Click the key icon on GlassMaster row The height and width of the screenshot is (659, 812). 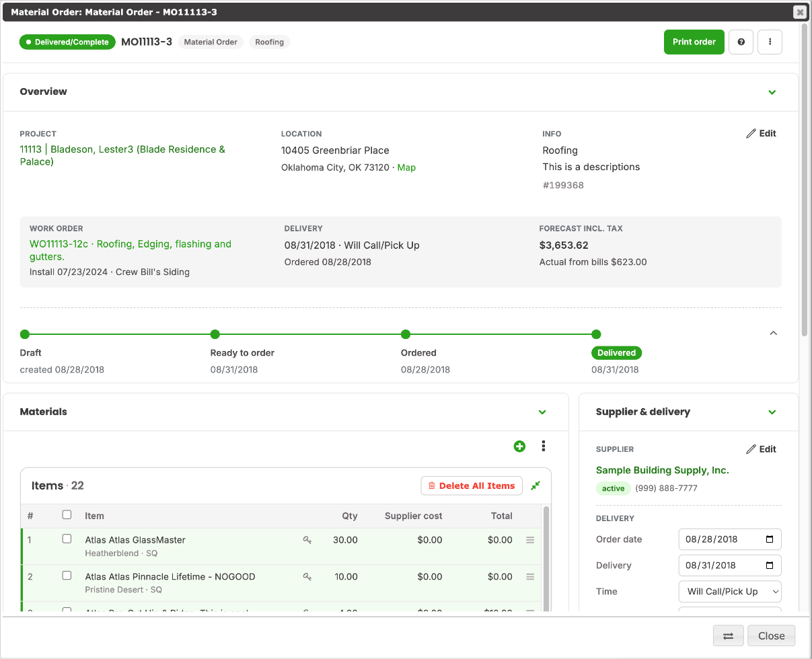307,539
